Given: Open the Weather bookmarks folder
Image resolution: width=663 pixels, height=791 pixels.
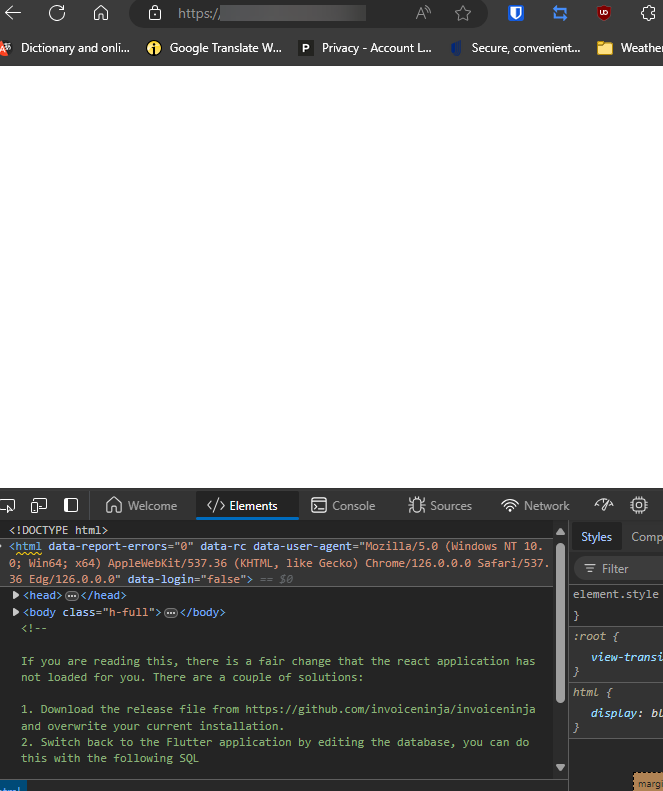Looking at the screenshot, I should tap(630, 48).
